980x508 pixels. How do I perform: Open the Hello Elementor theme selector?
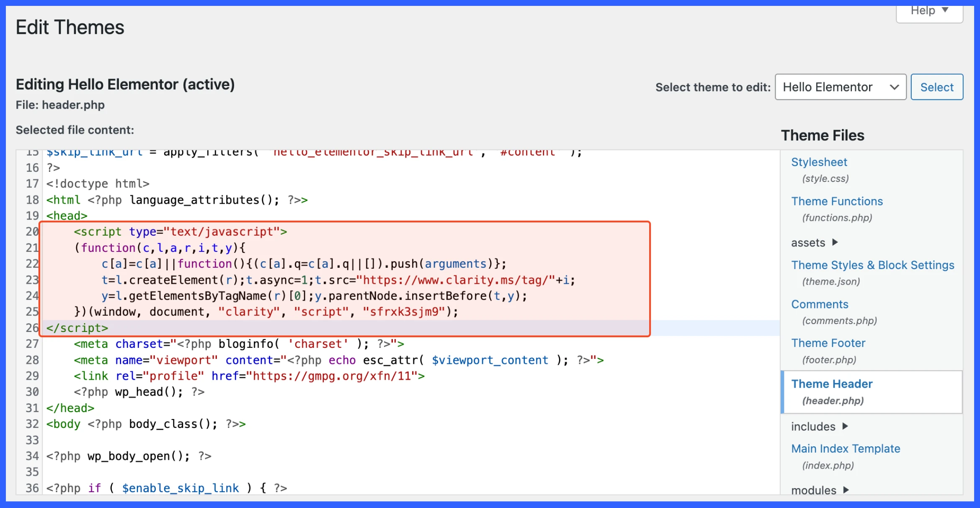tap(841, 87)
